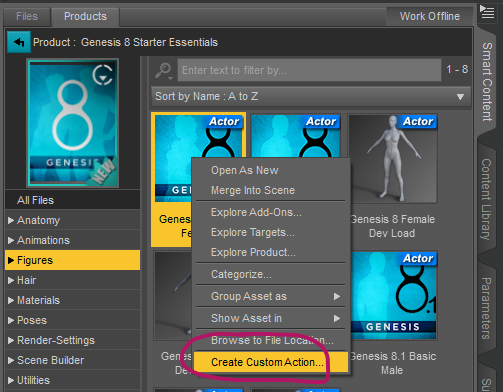Expand the Poses category arrow
Screen dimensions: 503x392
coord(11,320)
